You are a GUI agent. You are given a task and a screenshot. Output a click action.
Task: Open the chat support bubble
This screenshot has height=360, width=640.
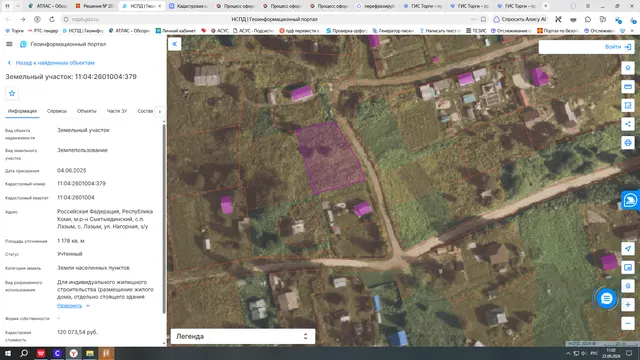(607, 299)
